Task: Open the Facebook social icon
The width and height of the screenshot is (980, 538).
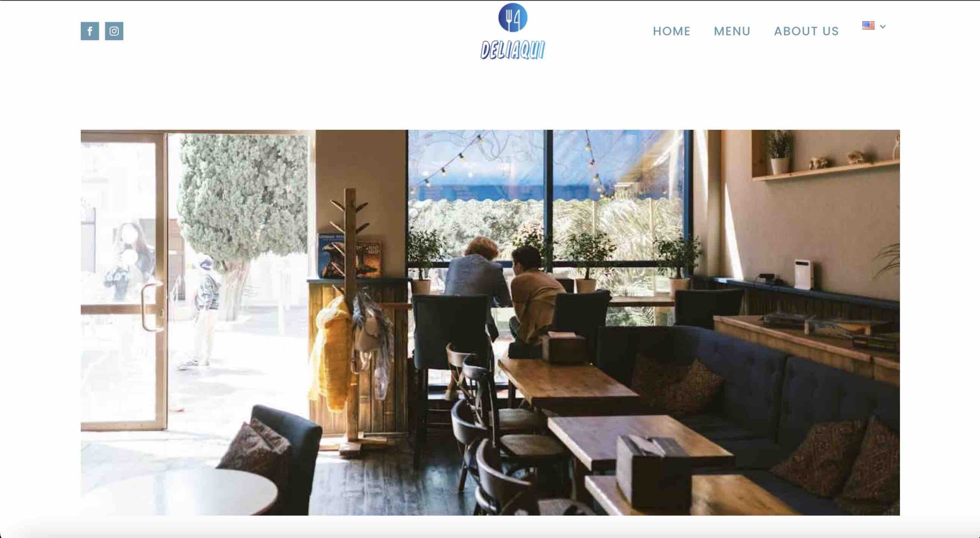Action: pos(90,31)
